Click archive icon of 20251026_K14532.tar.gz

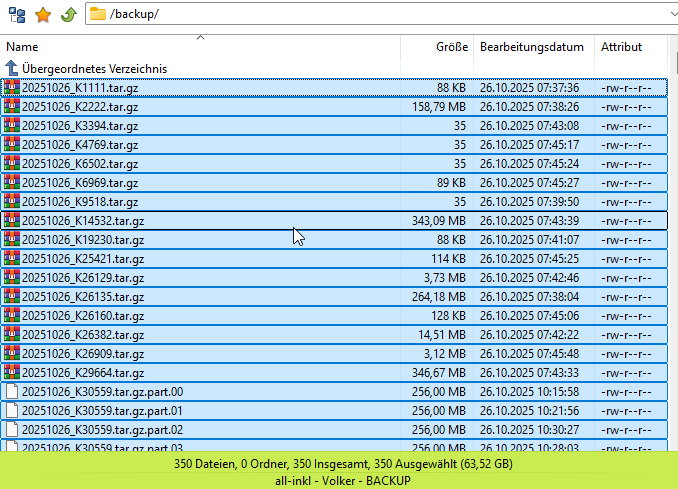[x=12, y=220]
